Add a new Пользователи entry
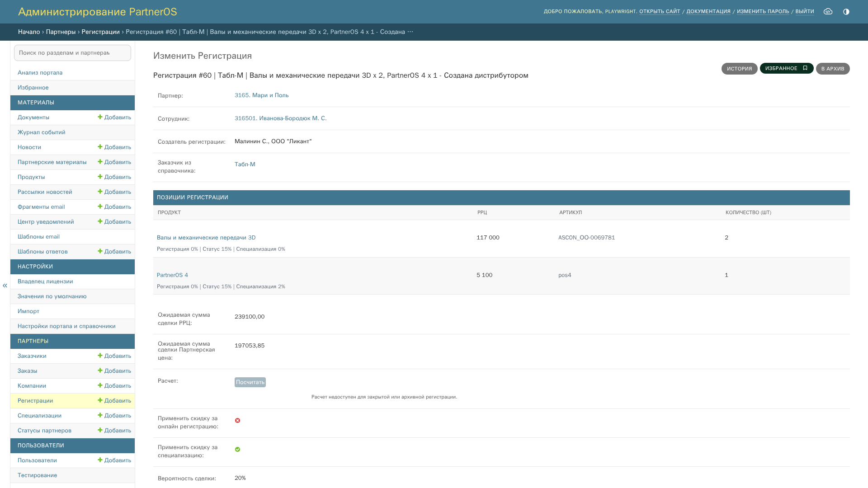The height and width of the screenshot is (488, 868). click(x=114, y=460)
